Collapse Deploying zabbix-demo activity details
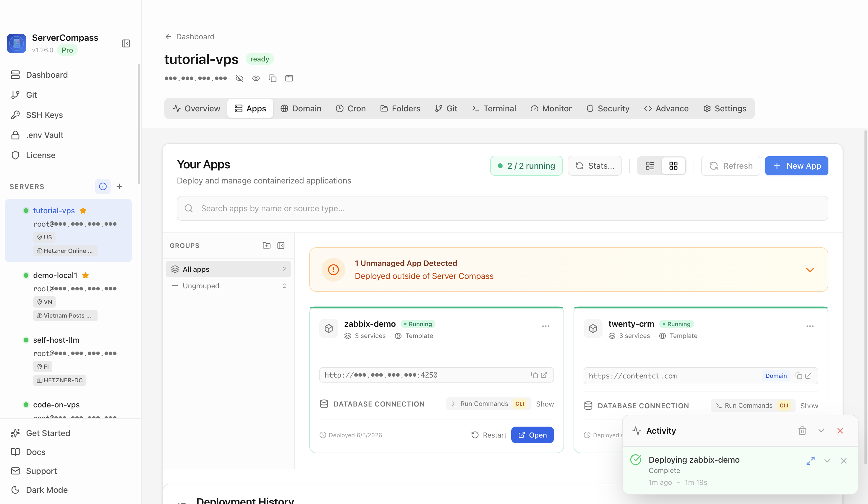This screenshot has width=868, height=504. (827, 461)
